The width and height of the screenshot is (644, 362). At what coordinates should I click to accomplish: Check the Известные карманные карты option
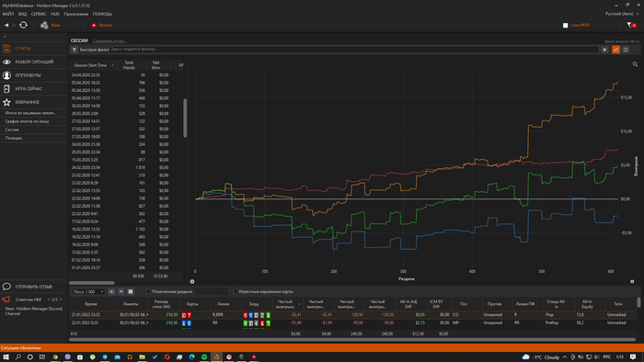click(x=236, y=291)
